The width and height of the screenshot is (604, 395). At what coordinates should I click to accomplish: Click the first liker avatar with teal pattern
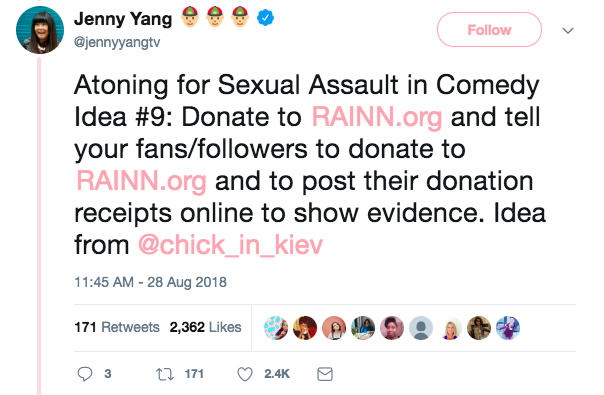pyautogui.click(x=276, y=328)
